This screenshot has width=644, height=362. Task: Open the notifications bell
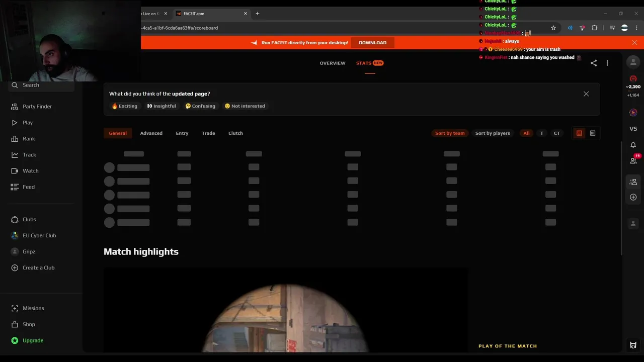coord(633,145)
